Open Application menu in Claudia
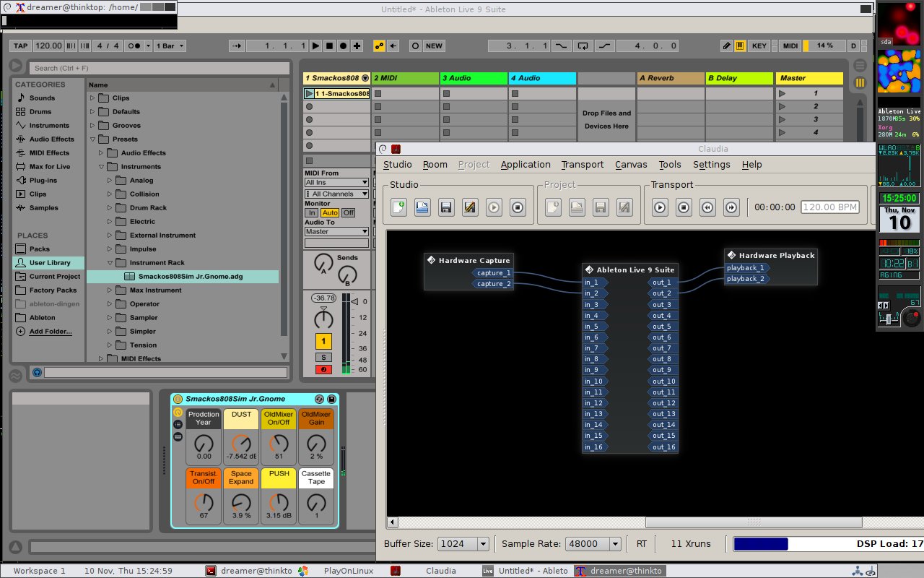924x578 pixels. 526,165
